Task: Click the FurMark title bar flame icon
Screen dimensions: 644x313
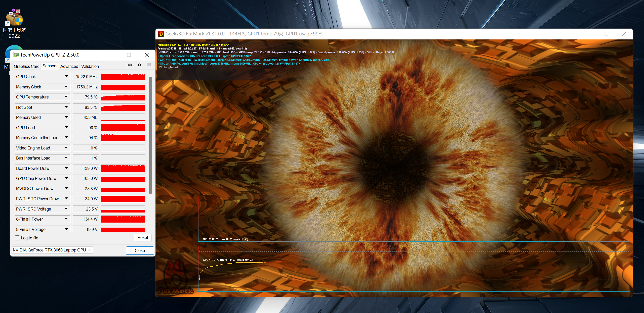Action: 161,34
